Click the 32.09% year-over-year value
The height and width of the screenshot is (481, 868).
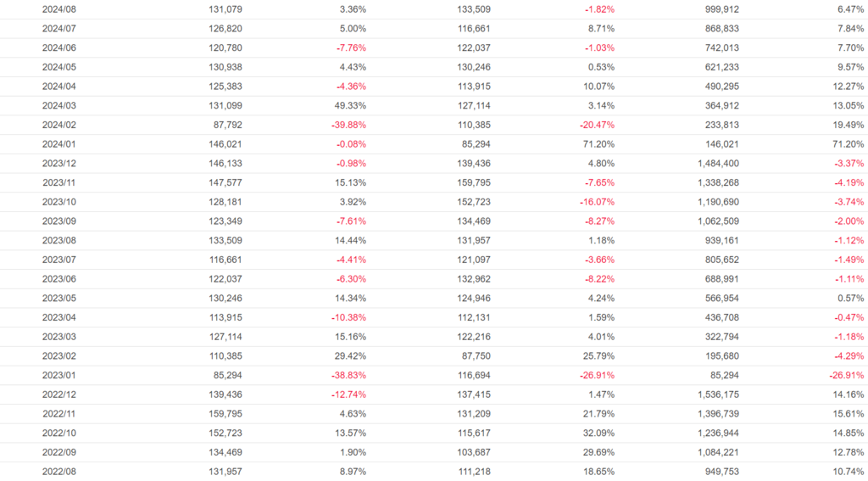595,433
